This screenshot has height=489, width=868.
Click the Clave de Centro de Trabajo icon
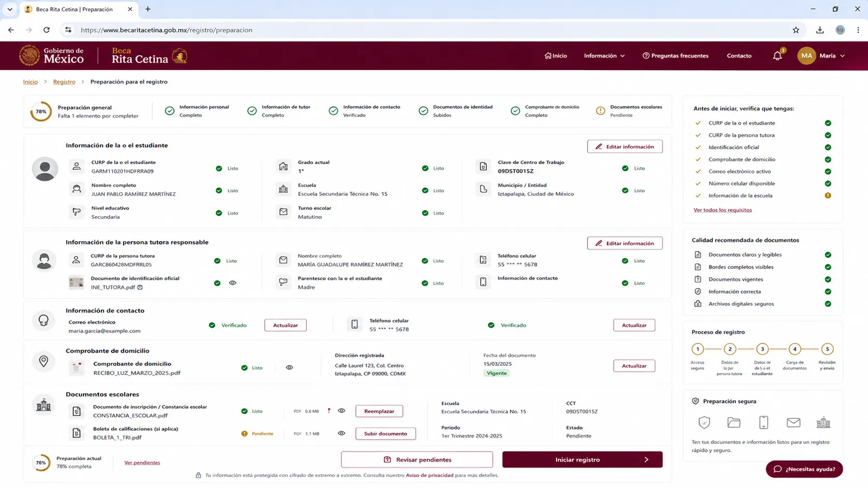point(483,166)
